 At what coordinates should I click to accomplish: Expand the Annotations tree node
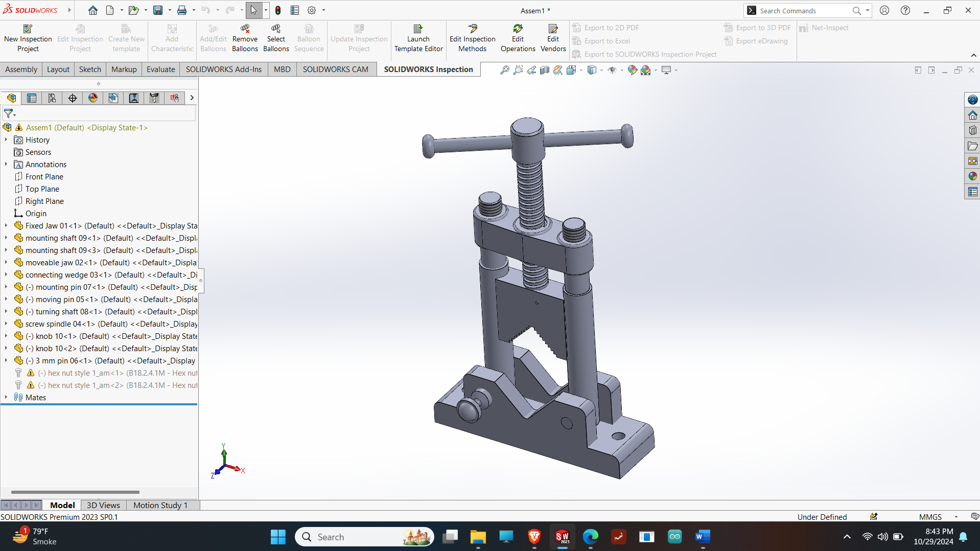click(x=6, y=164)
